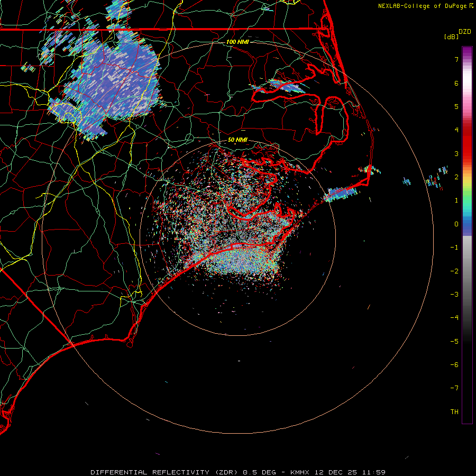The width and height of the screenshot is (476, 476).
Task: Click the ZDR color scale bar
Action: 467,235
